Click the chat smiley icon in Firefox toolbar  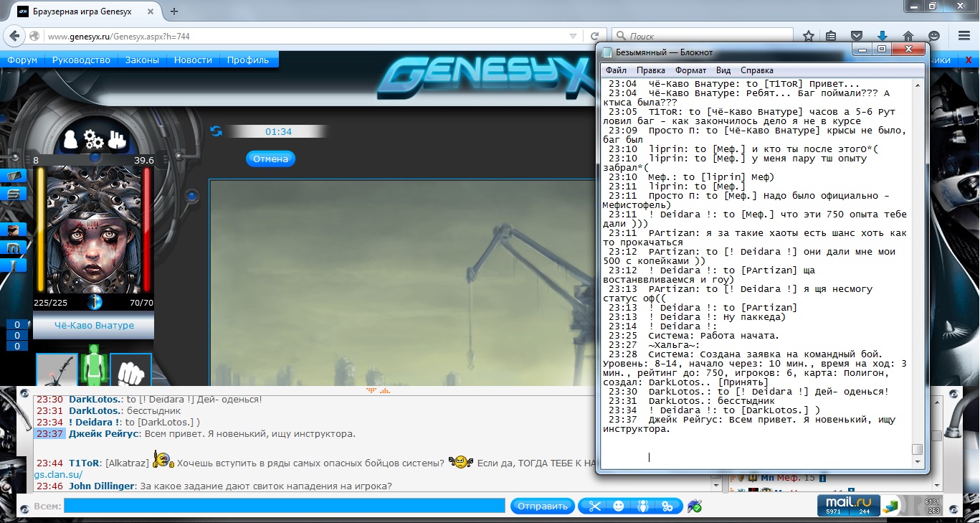tap(934, 36)
